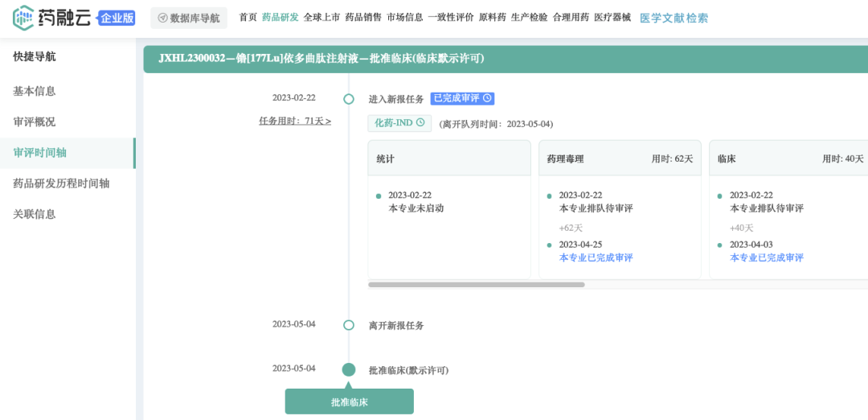Screen dimensions: 868x420
Task: Go to 医学文献检索 link
Action: pos(674,18)
